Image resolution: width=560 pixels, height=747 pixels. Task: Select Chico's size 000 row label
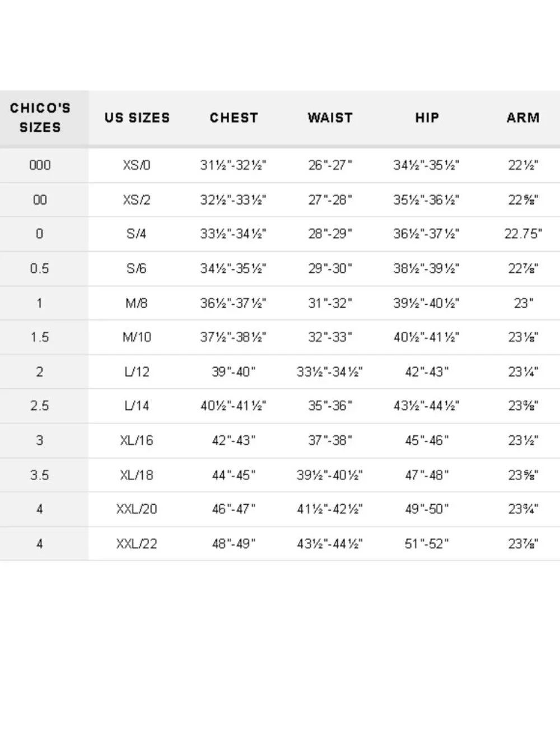tap(40, 165)
